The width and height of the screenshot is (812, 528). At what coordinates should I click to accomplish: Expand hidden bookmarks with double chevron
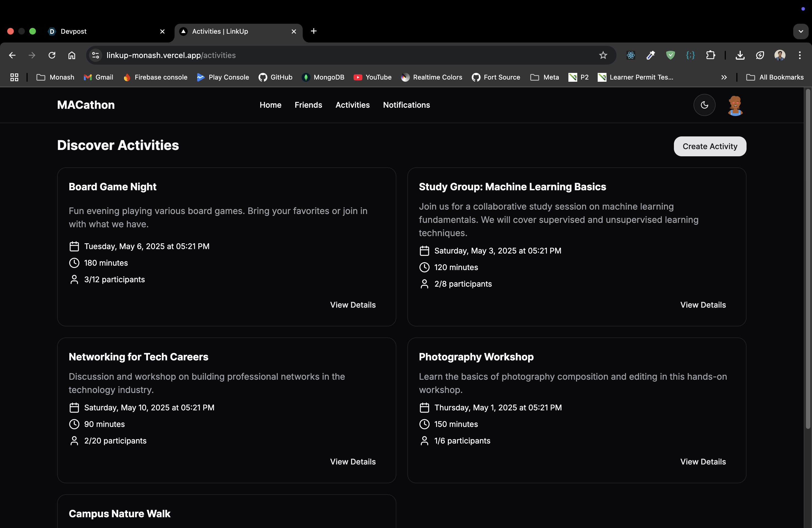[724, 77]
